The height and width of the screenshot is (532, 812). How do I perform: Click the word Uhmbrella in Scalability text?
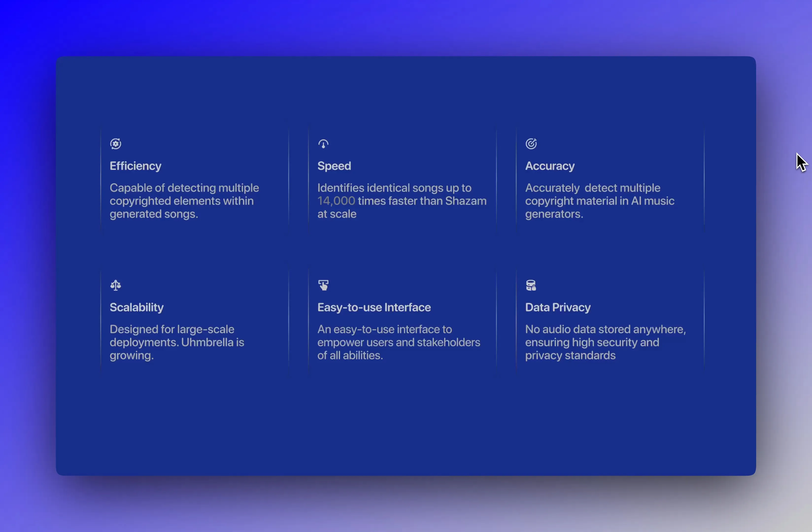click(x=208, y=343)
